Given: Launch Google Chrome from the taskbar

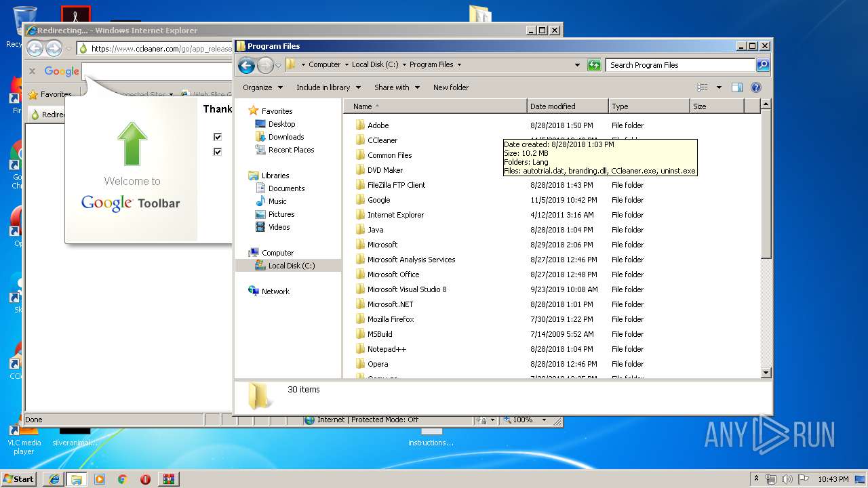Looking at the screenshot, I should point(123,479).
